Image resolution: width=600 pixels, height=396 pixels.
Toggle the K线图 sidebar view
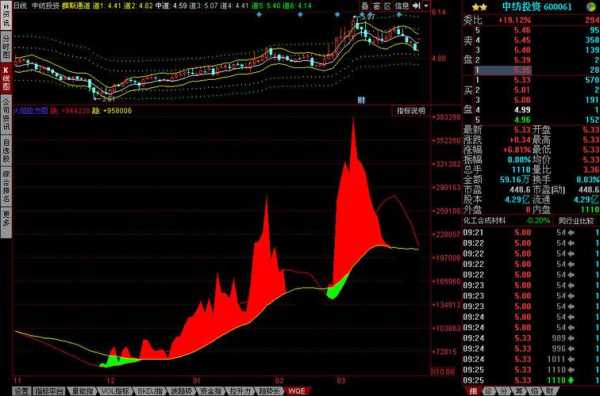click(x=6, y=79)
